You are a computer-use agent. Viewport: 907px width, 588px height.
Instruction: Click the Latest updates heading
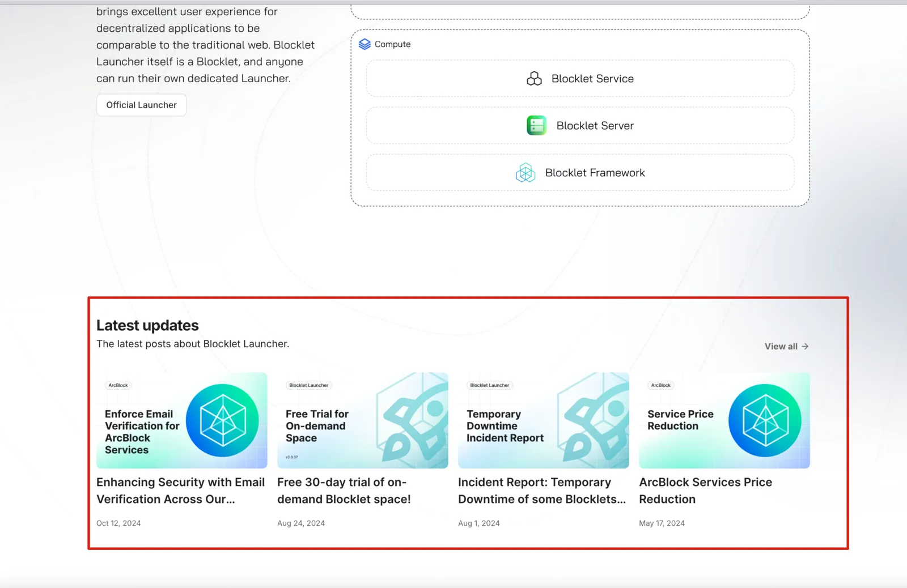pos(147,325)
